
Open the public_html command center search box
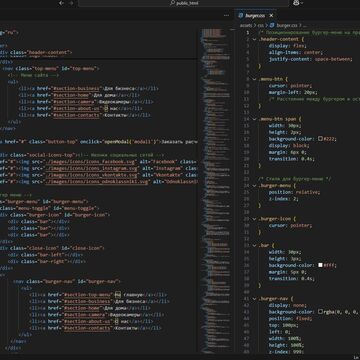pyautogui.click(x=183, y=3)
